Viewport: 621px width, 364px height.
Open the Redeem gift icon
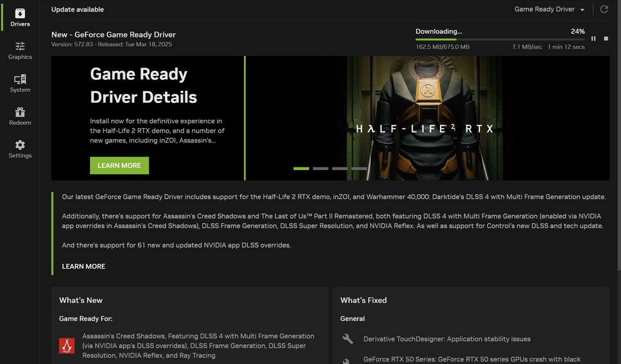20,116
